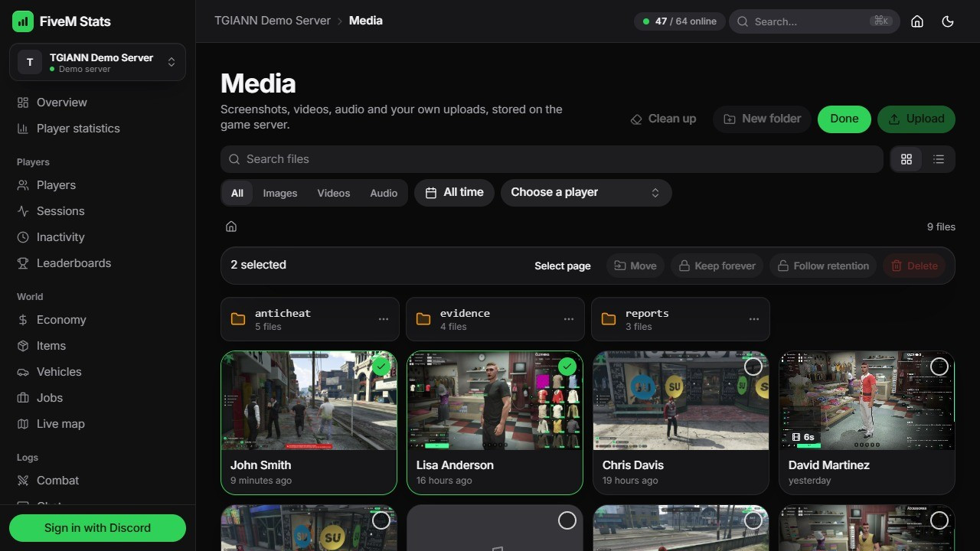980x551 pixels.
Task: Expand TGIANN Demo Server switcher
Action: click(x=97, y=62)
